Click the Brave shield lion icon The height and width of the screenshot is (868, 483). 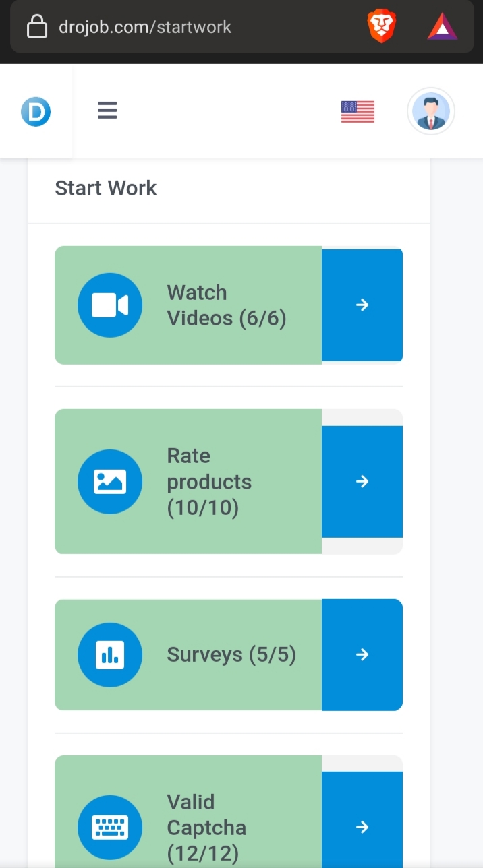point(381,28)
